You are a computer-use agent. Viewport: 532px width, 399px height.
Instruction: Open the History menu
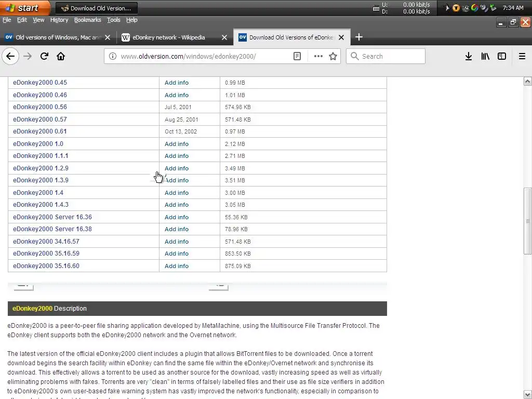coord(59,20)
